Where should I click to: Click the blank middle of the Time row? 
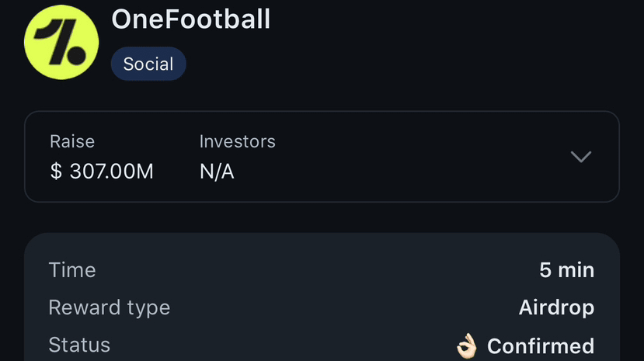[311, 270]
